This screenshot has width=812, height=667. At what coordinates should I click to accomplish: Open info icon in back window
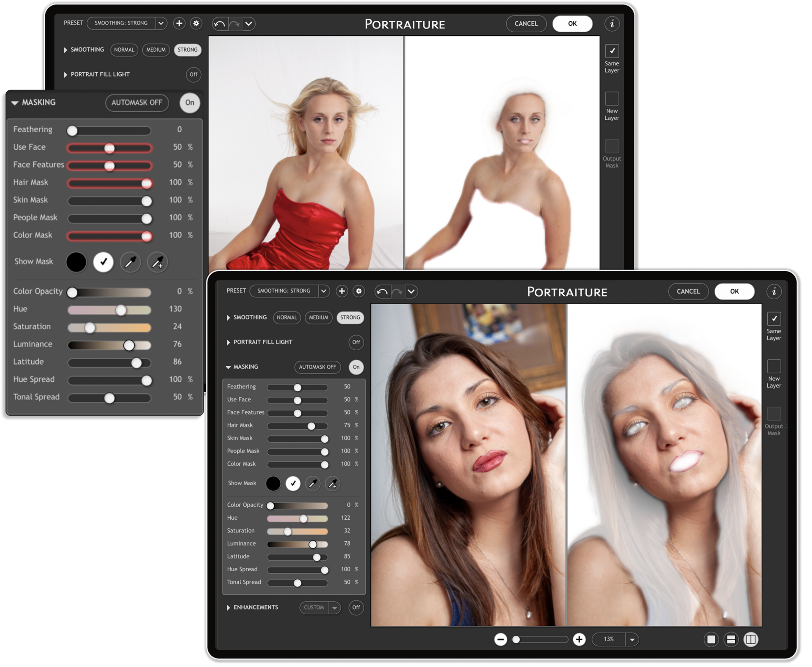612,24
